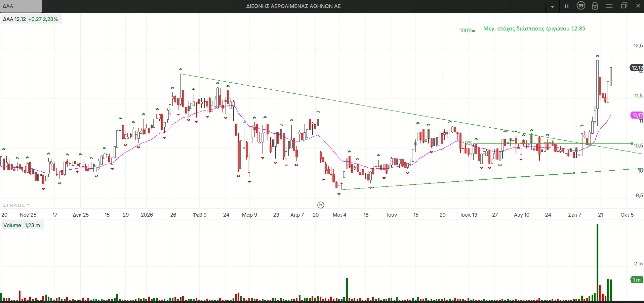This screenshot has width=644, height=303.
Task: Click the green 1 m volume tag
Action: pos(637,280)
